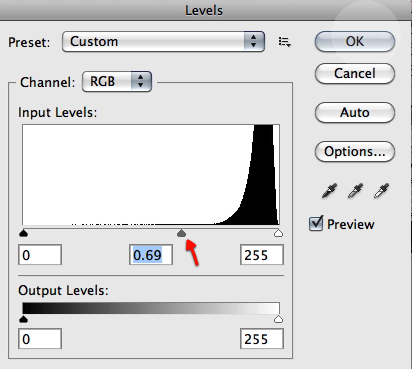Open the Options... button
Image resolution: width=412 pixels, height=369 pixels.
(x=355, y=152)
